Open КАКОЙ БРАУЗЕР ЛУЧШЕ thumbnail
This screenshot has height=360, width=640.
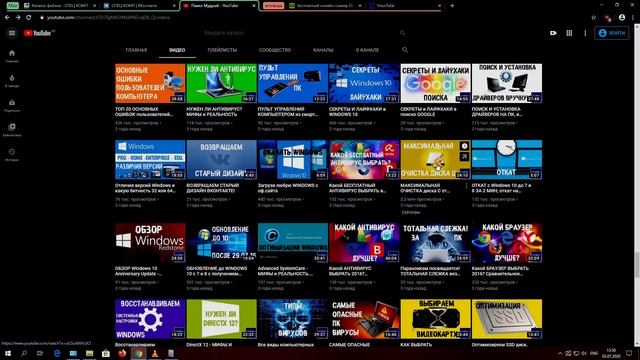click(507, 242)
